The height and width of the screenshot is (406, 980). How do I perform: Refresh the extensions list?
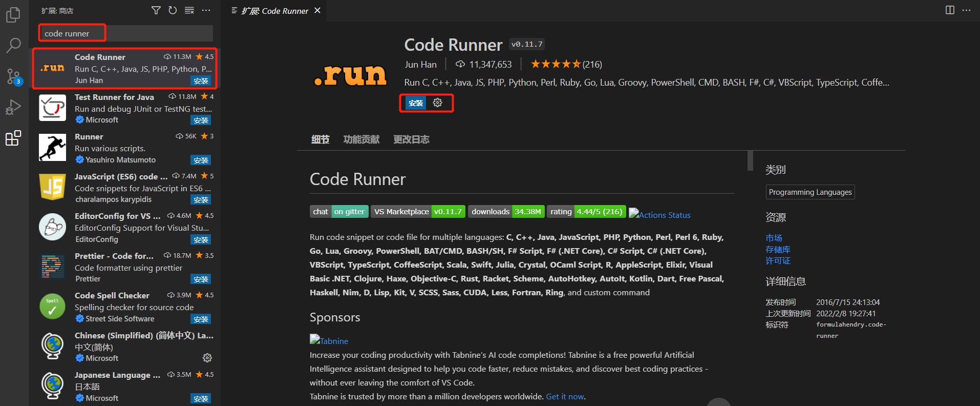tap(173, 10)
